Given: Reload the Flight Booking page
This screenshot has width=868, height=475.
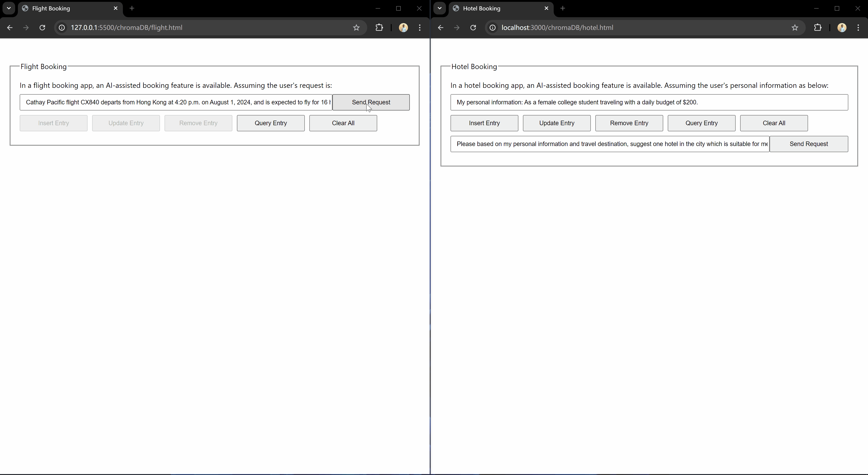Looking at the screenshot, I should pyautogui.click(x=42, y=28).
